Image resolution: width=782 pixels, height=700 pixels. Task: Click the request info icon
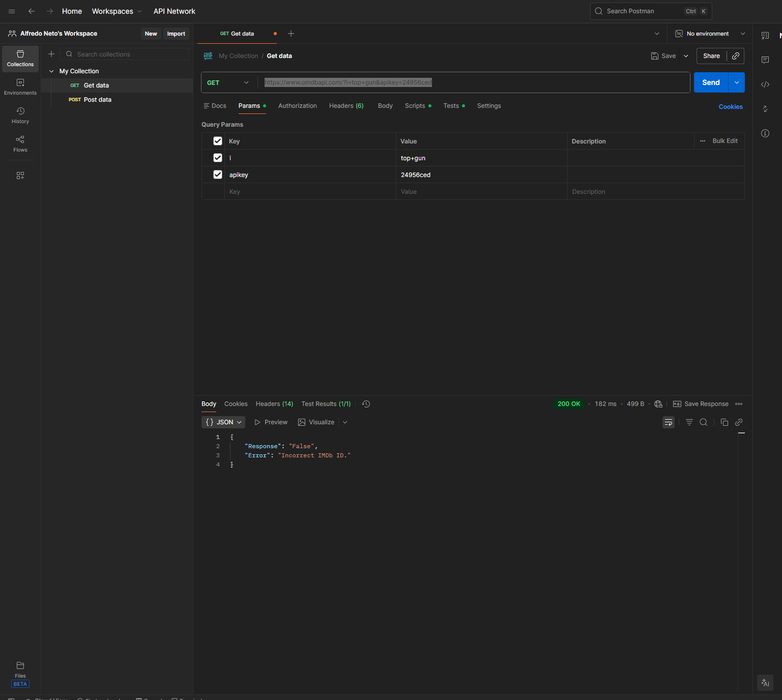click(x=765, y=133)
